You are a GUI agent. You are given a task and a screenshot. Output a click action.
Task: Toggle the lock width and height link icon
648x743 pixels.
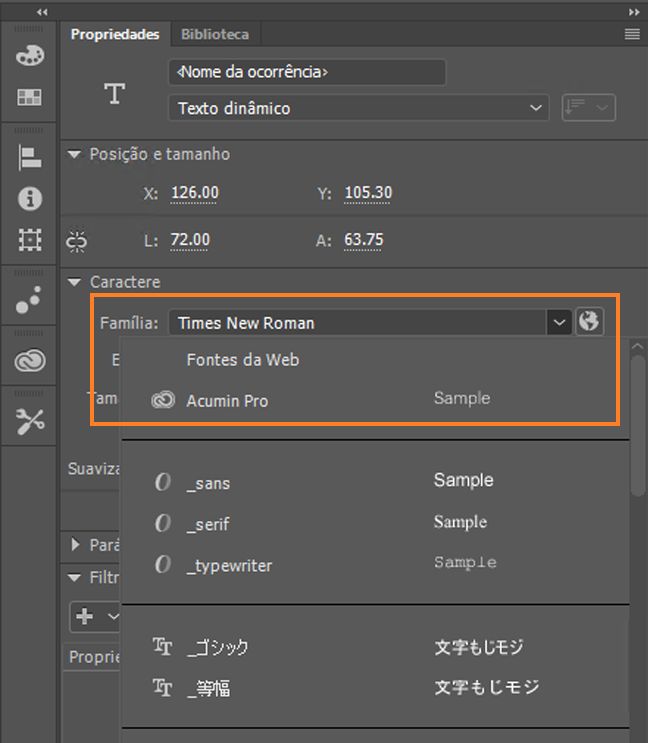[x=77, y=242]
